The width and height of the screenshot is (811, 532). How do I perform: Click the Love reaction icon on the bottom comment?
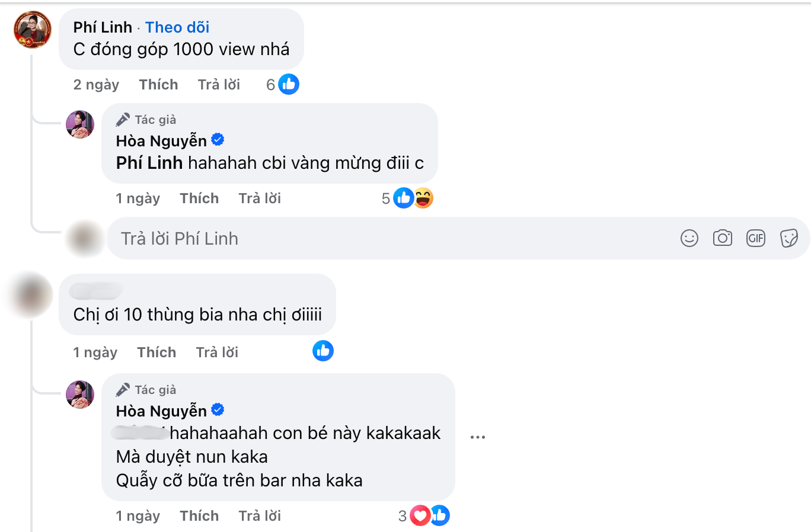[420, 515]
